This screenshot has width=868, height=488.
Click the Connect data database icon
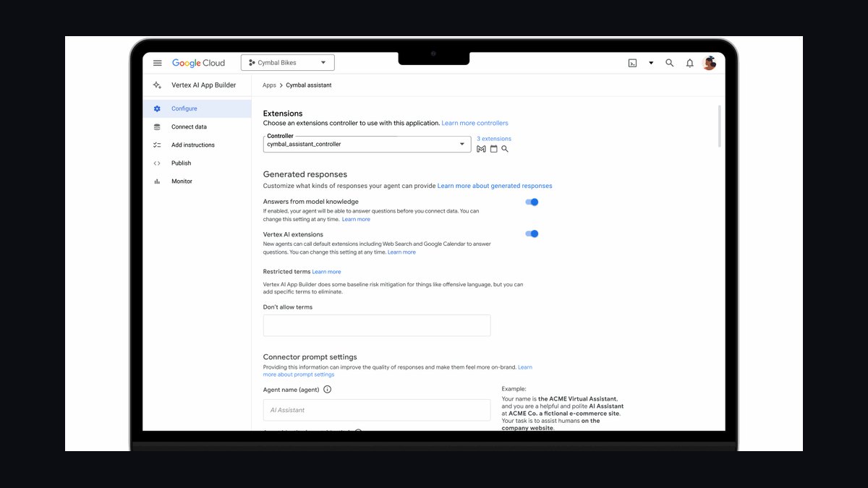(157, 127)
